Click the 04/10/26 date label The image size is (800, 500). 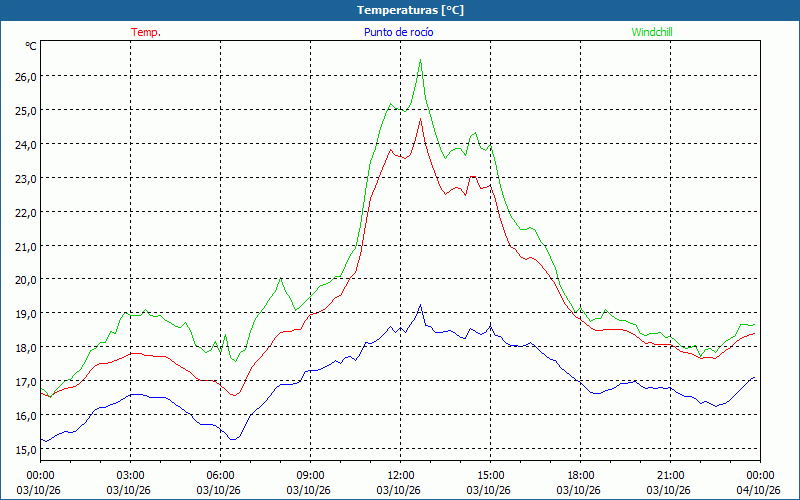click(x=758, y=490)
